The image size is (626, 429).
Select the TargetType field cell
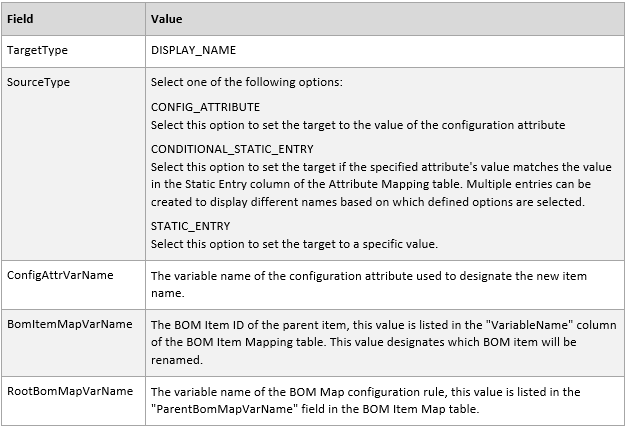point(37,49)
